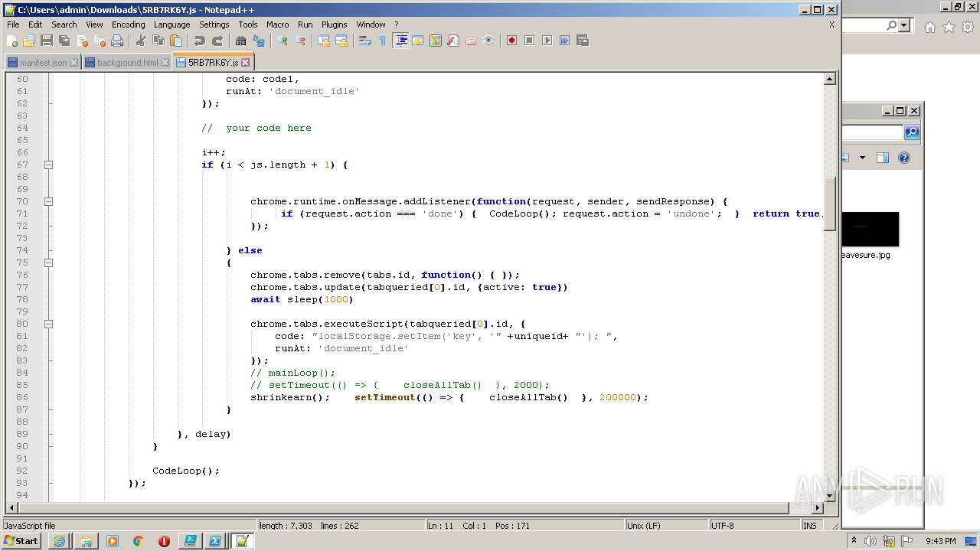Image resolution: width=980 pixels, height=551 pixels.
Task: Click the horizontal scrollbar left arrow
Action: (x=11, y=507)
